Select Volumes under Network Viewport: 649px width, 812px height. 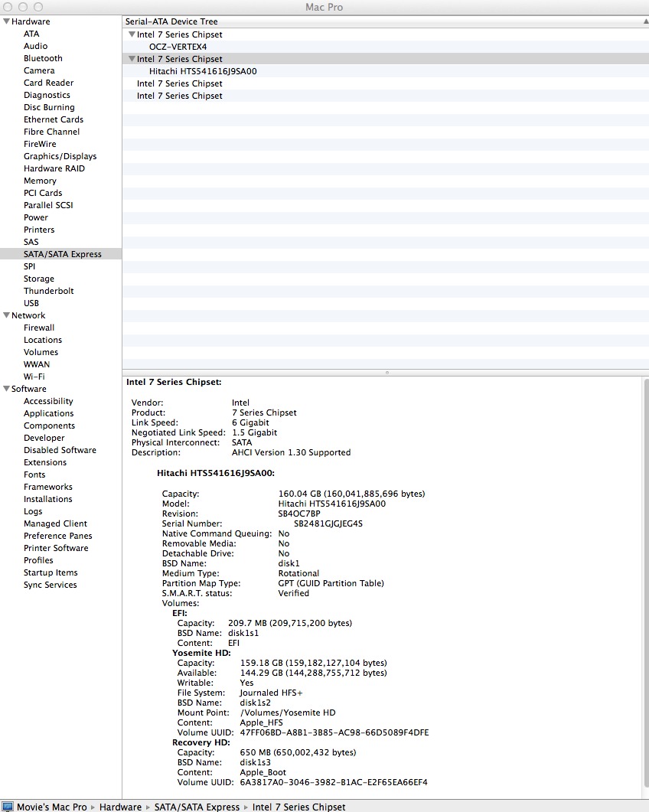click(x=41, y=352)
